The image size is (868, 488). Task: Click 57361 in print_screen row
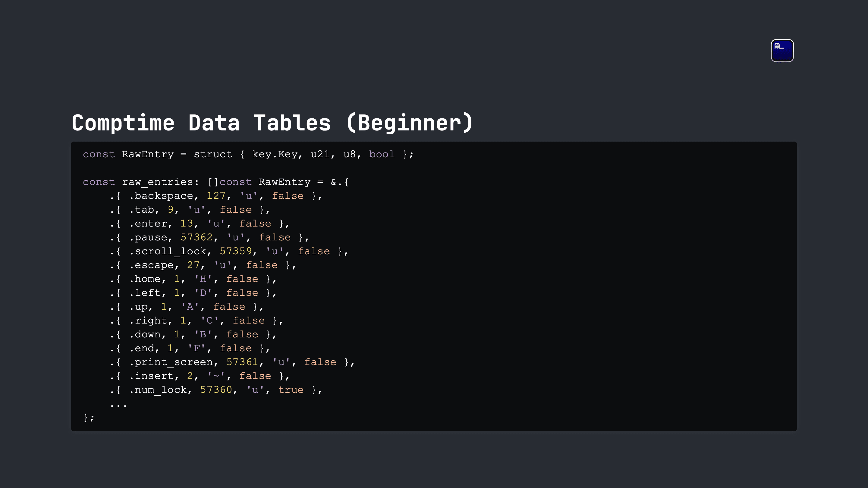[242, 362]
